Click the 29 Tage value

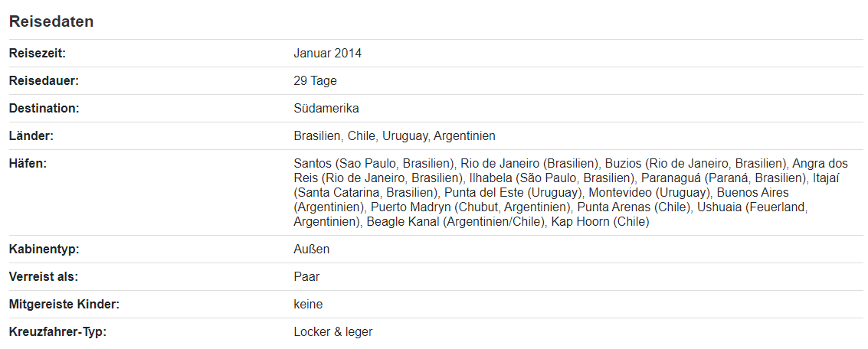coord(315,81)
